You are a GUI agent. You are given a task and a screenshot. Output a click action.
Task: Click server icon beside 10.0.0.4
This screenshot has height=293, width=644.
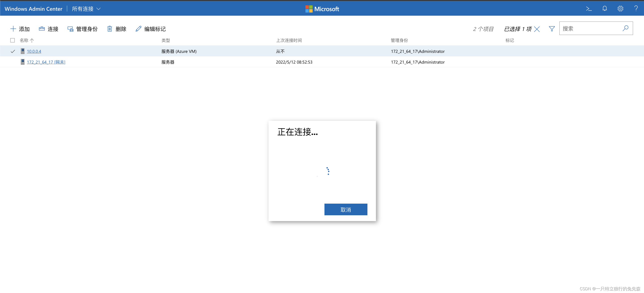tap(23, 51)
